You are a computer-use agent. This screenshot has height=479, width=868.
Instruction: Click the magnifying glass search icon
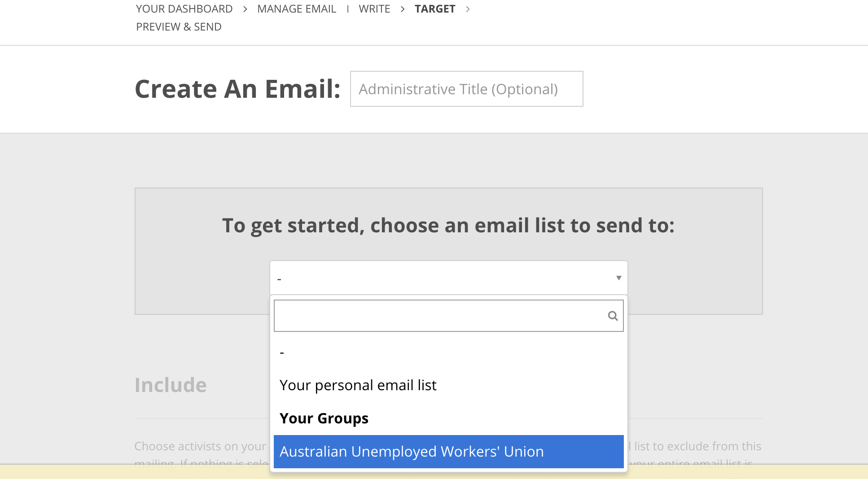[613, 316]
